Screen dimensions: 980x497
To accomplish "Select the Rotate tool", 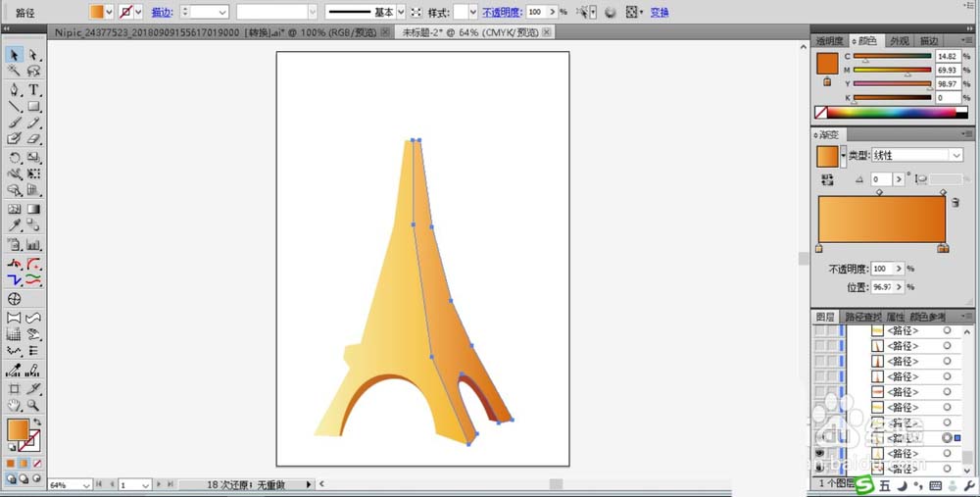I will [x=14, y=158].
